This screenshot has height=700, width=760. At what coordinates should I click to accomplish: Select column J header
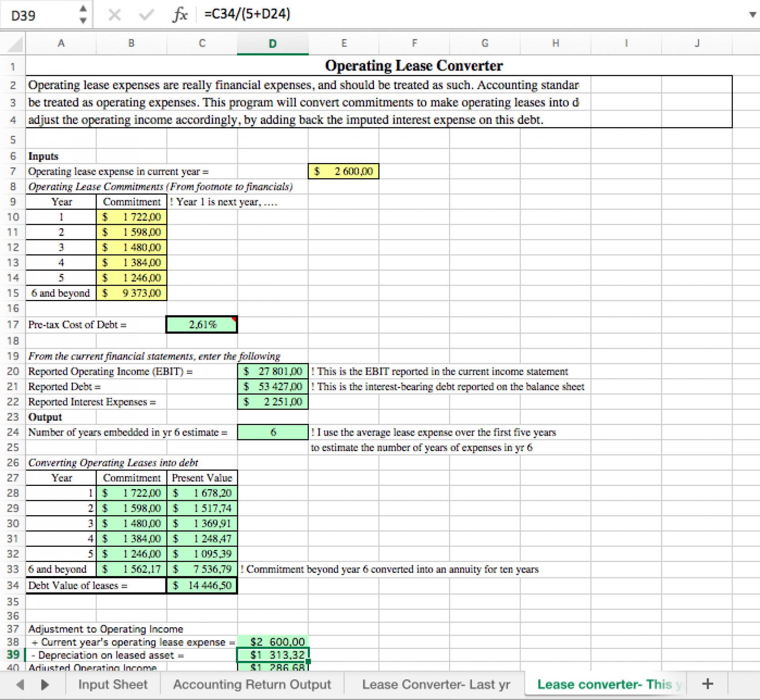pos(697,43)
